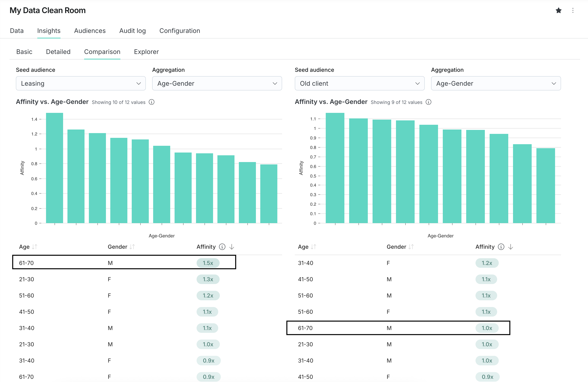Select the highlighted 1.5x affinity value
Image resolution: width=588 pixels, height=382 pixels.
click(x=208, y=263)
